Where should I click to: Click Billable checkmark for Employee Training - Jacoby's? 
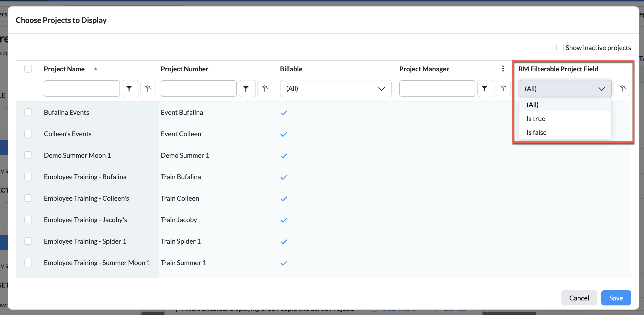pyautogui.click(x=284, y=220)
